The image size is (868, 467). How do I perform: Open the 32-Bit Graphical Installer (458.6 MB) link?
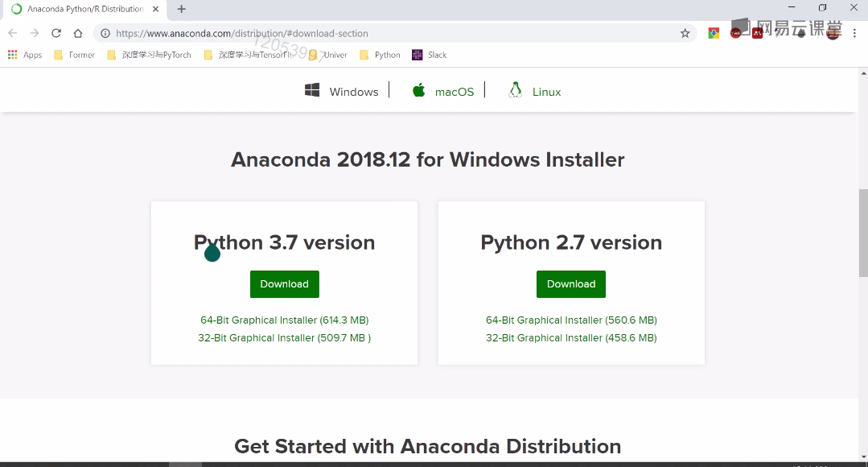pyautogui.click(x=571, y=337)
